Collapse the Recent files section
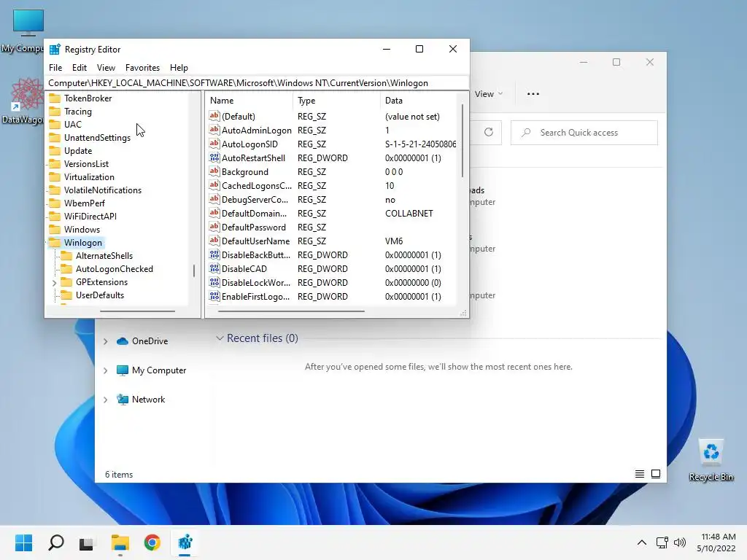Viewport: 747px width, 560px height. coord(220,338)
